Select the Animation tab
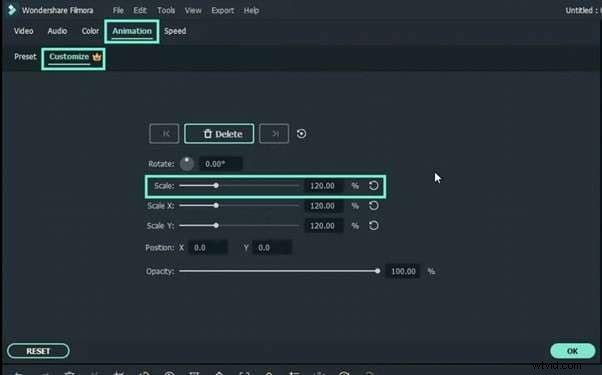602x375 pixels. coord(132,31)
